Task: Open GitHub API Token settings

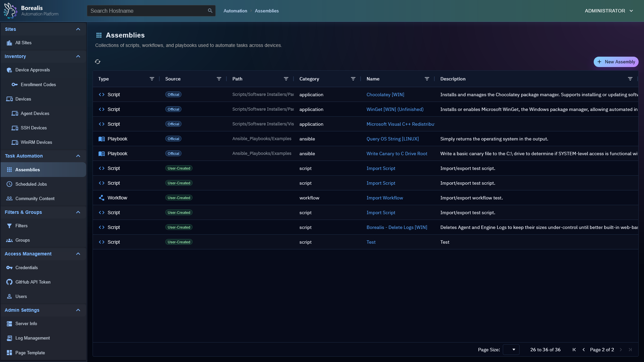Action: (x=33, y=282)
